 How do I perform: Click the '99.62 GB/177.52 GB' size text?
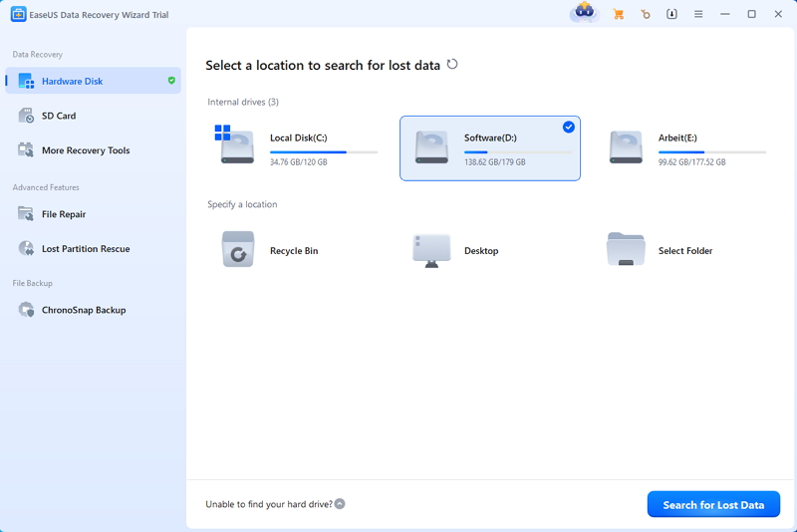[x=691, y=162]
